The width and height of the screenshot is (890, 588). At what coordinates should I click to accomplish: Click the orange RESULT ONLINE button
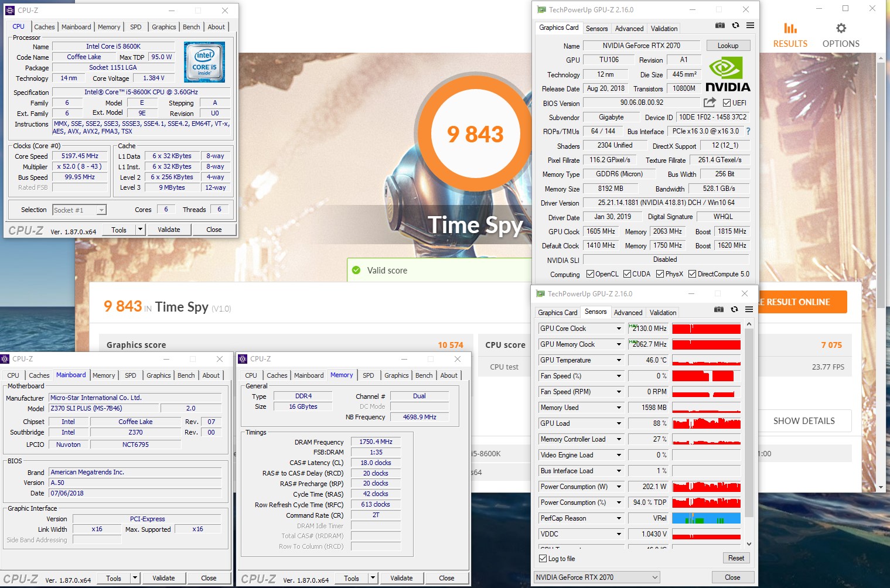pos(802,302)
